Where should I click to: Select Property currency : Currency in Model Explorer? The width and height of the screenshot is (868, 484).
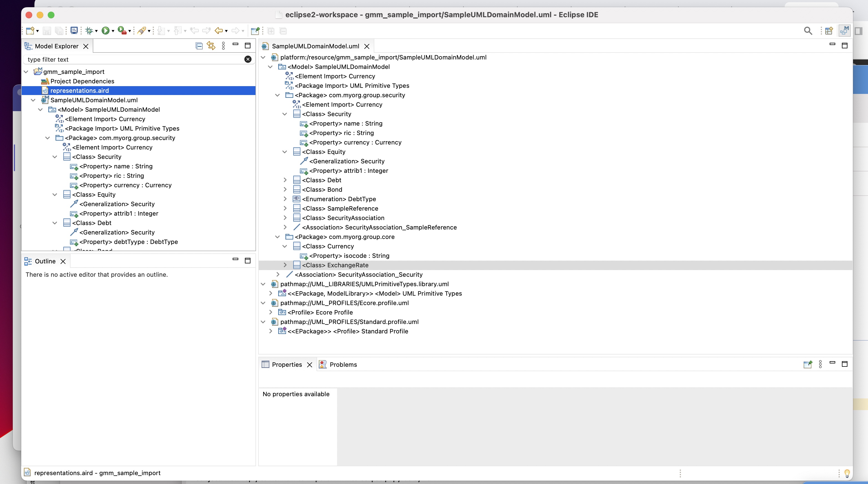pyautogui.click(x=125, y=185)
